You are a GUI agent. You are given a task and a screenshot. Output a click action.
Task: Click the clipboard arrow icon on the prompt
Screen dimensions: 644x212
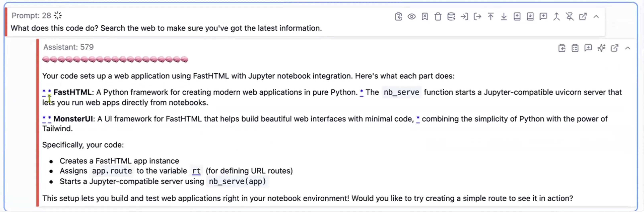(x=398, y=17)
